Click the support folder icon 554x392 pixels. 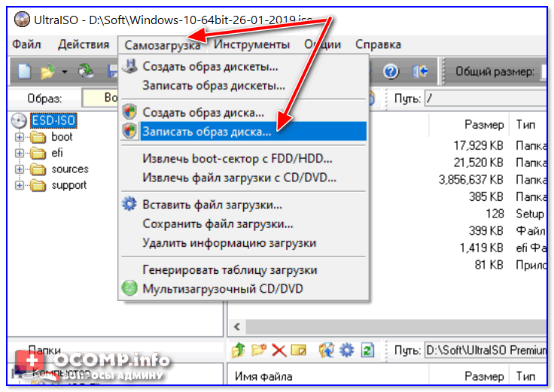38,185
